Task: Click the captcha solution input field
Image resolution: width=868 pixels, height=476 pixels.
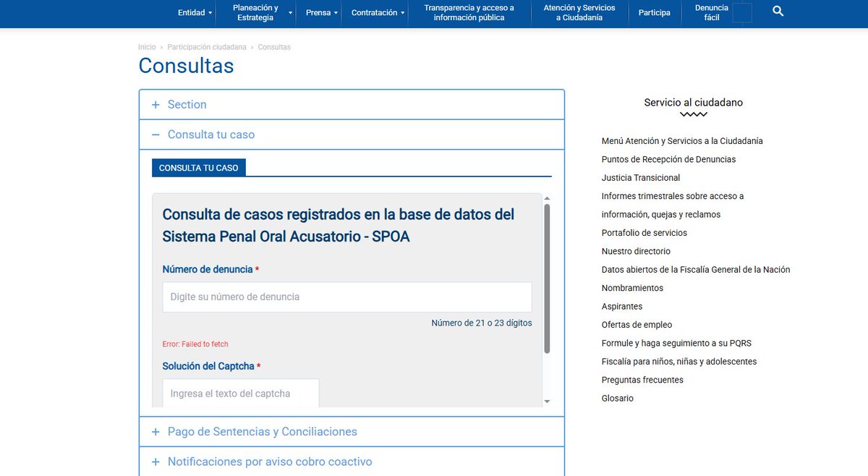Action: pyautogui.click(x=241, y=394)
